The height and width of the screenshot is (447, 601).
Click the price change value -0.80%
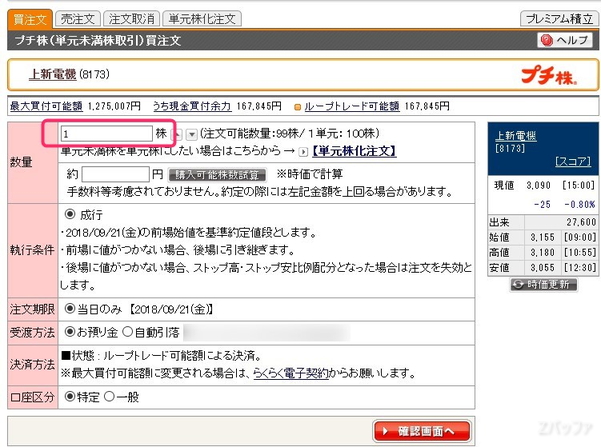tap(580, 204)
